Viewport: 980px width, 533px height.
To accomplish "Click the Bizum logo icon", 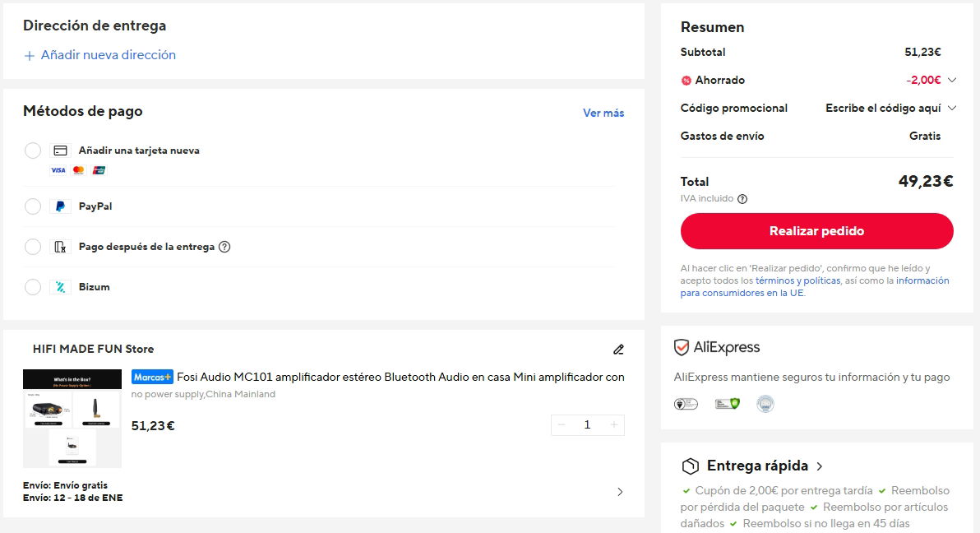I will coord(60,287).
